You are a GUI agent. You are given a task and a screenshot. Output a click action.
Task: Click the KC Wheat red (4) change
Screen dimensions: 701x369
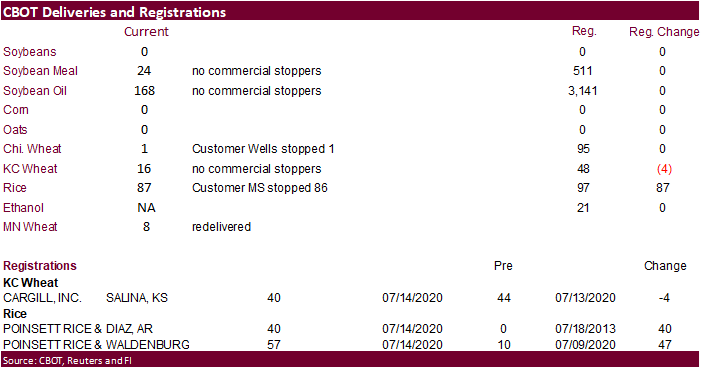point(664,169)
